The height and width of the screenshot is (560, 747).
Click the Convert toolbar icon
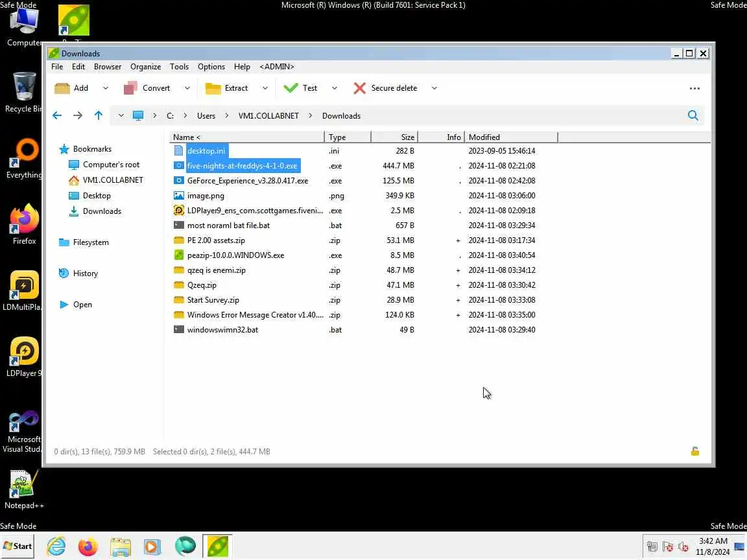[130, 88]
